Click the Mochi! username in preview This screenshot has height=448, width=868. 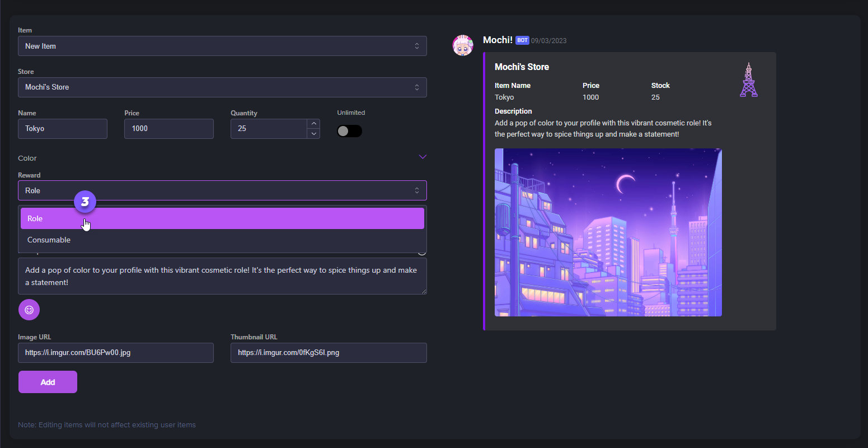[x=498, y=40]
